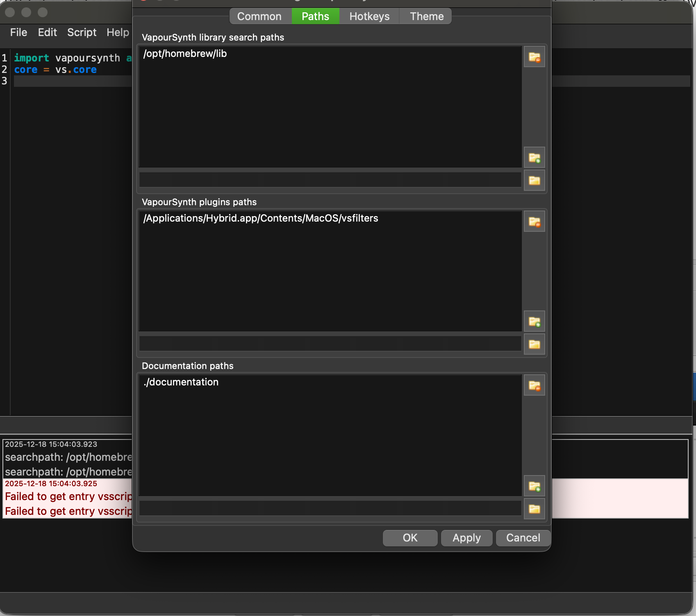This screenshot has height=616, width=696.
Task: Remove the selected VapourSynth library search path
Action: pyautogui.click(x=534, y=57)
